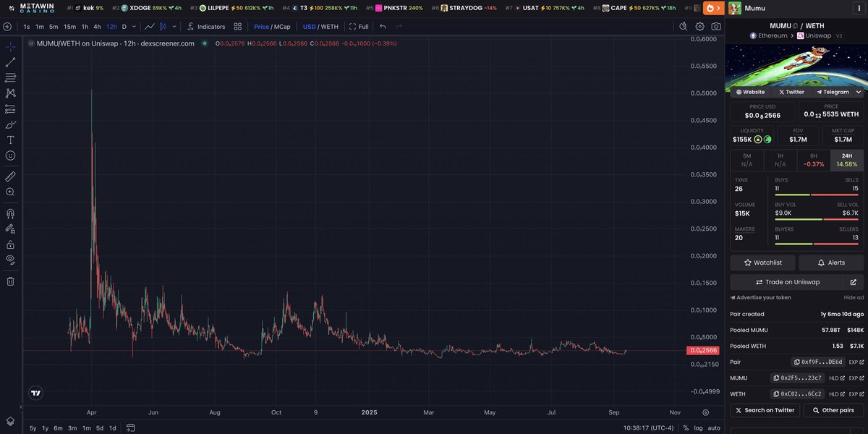The width and height of the screenshot is (868, 434).
Task: Select the crosshair cursor tool
Action: pyautogui.click(x=10, y=46)
